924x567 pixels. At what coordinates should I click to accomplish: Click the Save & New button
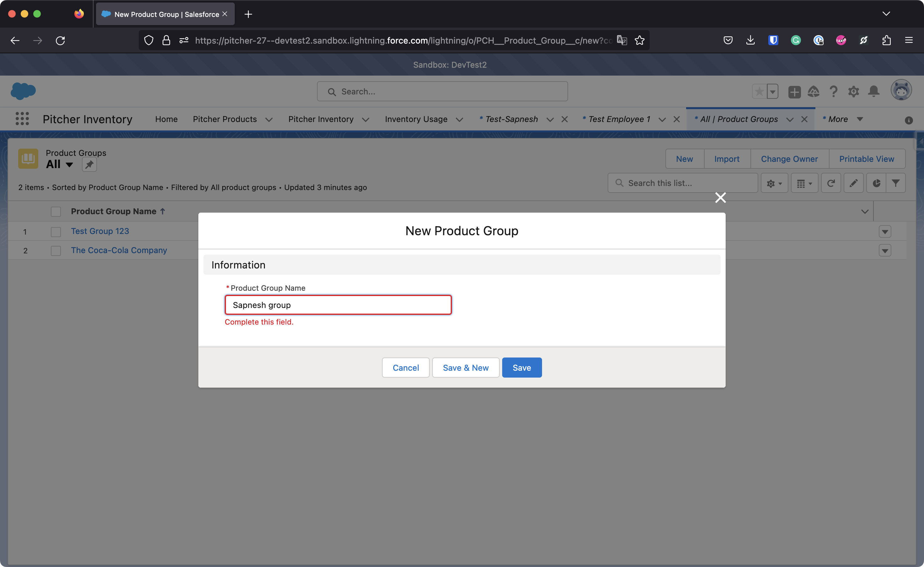point(465,368)
